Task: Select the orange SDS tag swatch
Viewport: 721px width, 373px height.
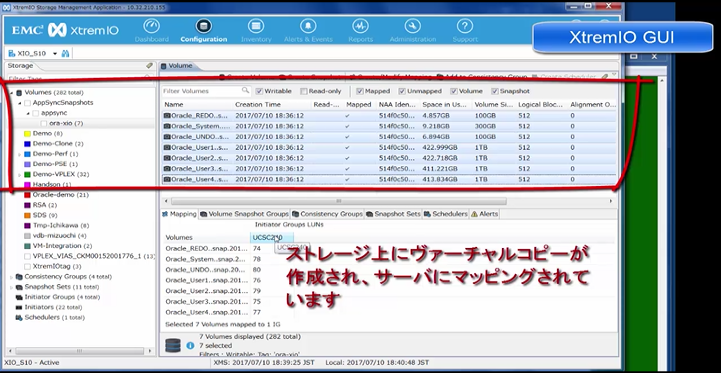Action: (x=27, y=215)
